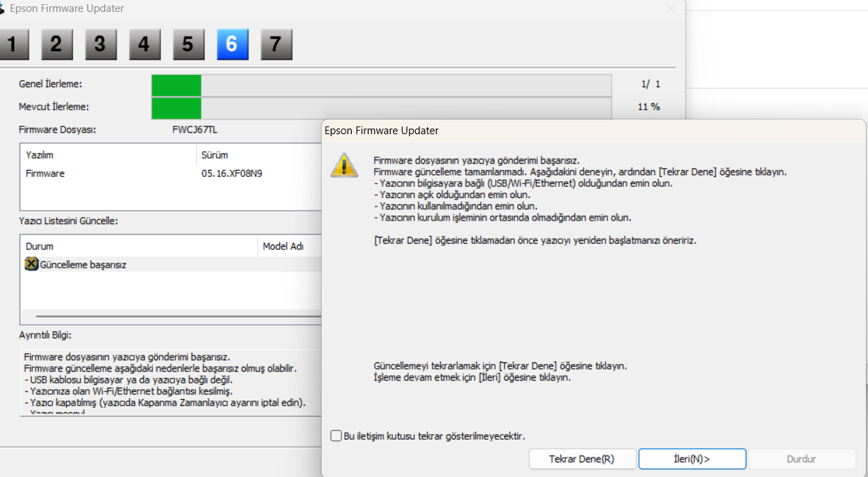Click the highlighted step 6 icon
Viewport: 868px width, 477px height.
[x=232, y=44]
